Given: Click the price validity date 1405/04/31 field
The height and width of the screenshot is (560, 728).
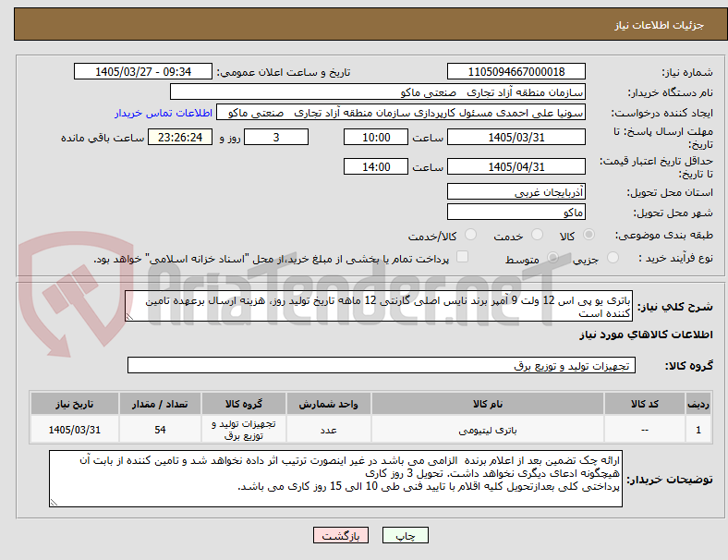Looking at the screenshot, I should point(516,166).
